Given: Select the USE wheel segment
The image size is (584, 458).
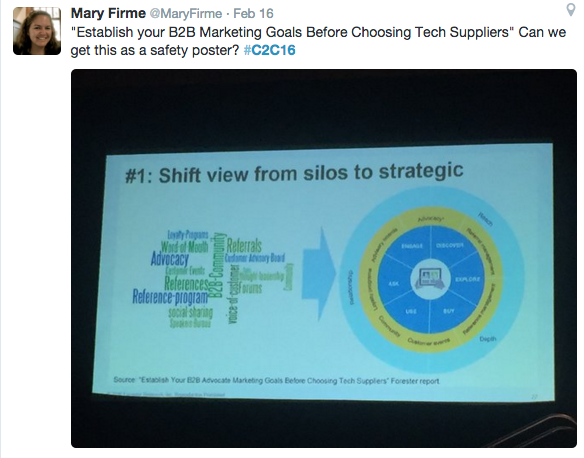Looking at the screenshot, I should (411, 311).
